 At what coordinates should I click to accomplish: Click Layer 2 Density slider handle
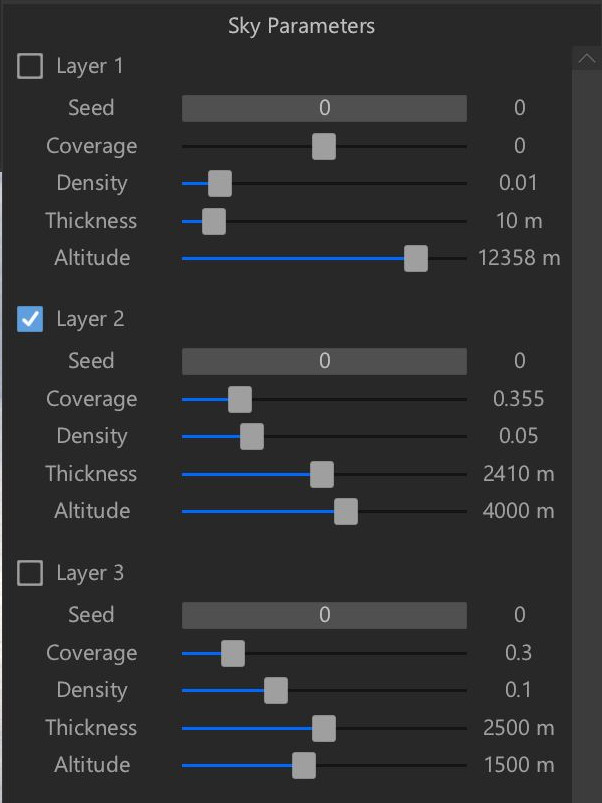pos(252,437)
